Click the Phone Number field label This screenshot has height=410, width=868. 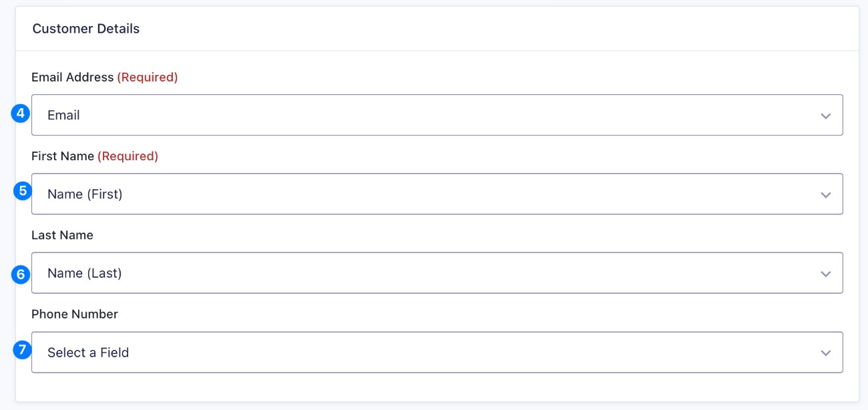click(x=75, y=314)
